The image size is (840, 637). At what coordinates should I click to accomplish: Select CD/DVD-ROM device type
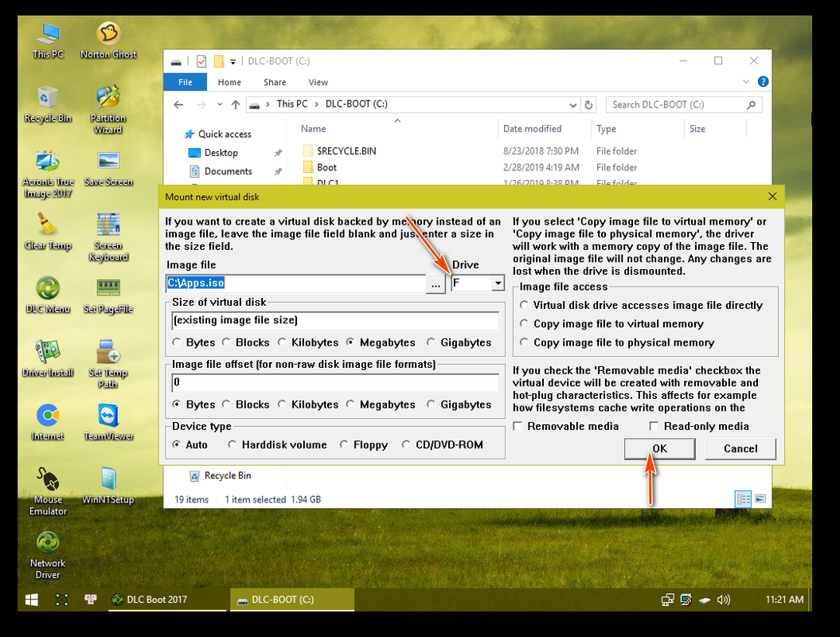pyautogui.click(x=443, y=444)
